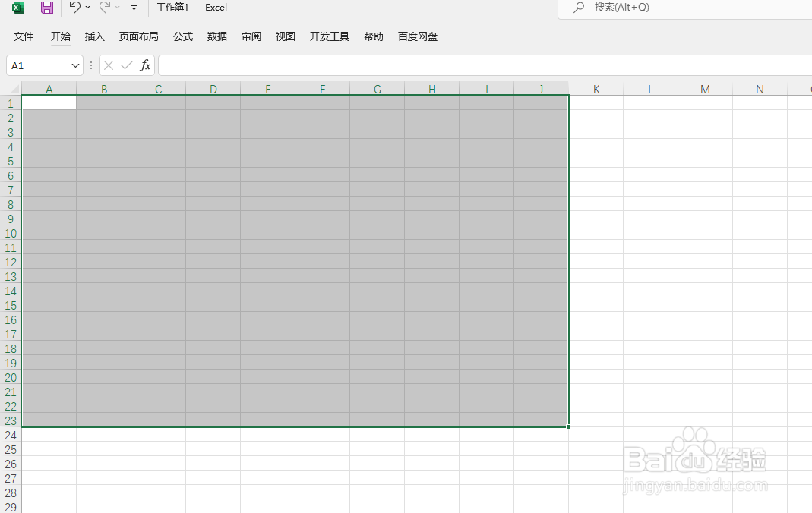Select row 5 header
This screenshot has height=513, width=812.
pos(11,162)
